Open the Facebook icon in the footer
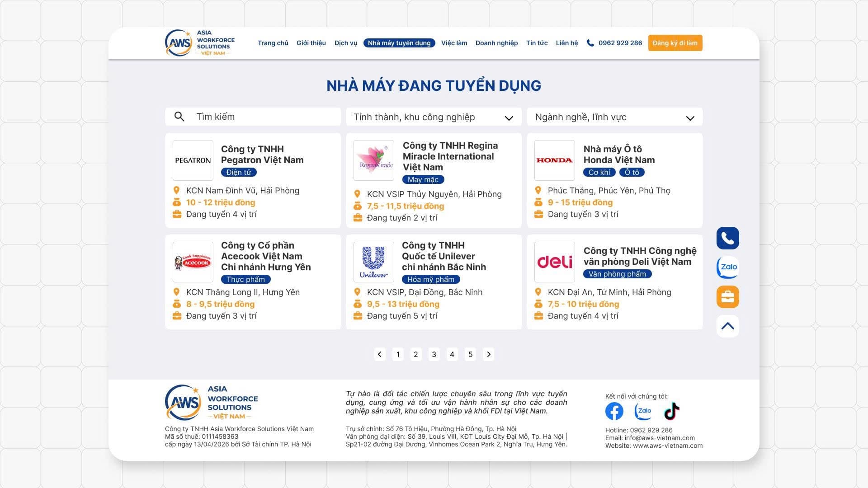Image resolution: width=868 pixels, height=488 pixels. tap(614, 411)
